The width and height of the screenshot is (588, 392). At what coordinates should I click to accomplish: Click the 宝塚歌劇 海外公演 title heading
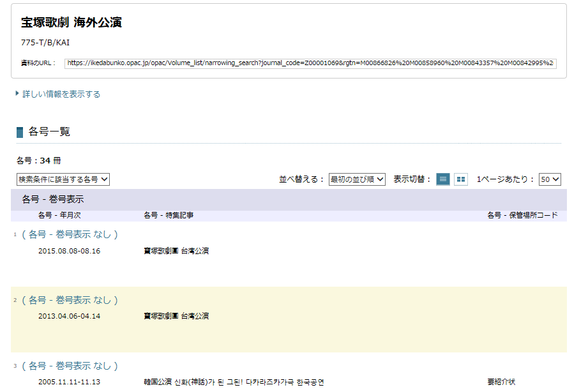72,22
